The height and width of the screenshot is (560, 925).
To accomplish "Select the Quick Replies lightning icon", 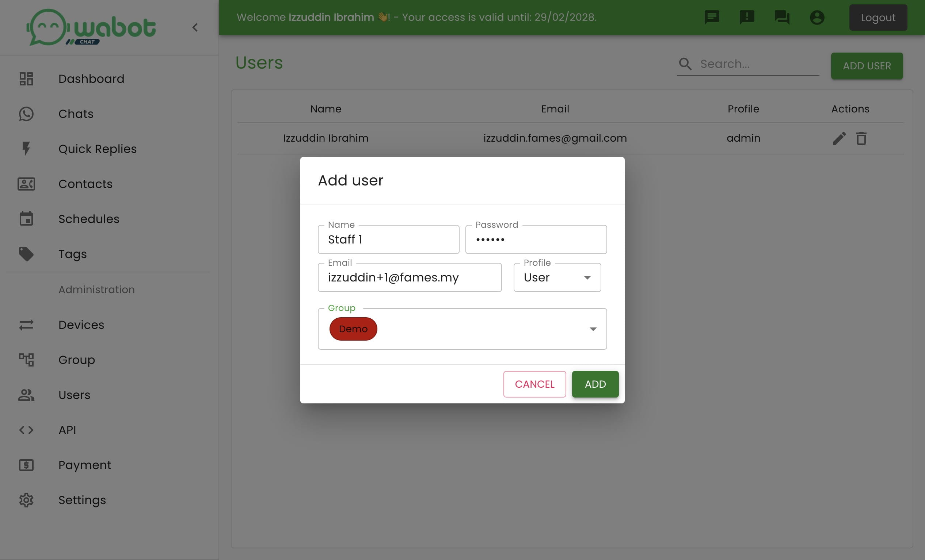I will (26, 149).
